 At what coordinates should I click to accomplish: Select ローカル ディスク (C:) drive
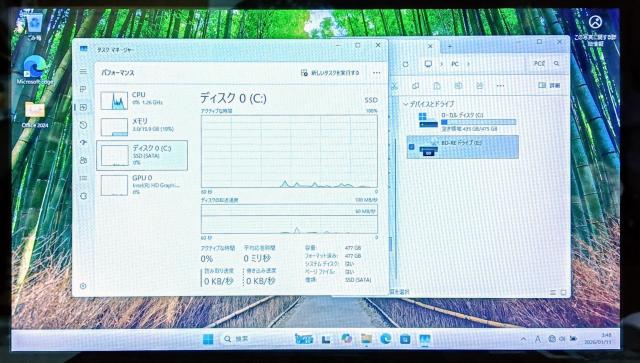[x=463, y=122]
